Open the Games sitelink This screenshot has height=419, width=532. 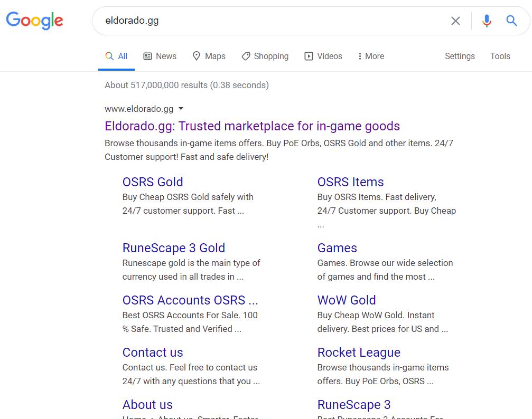(337, 248)
